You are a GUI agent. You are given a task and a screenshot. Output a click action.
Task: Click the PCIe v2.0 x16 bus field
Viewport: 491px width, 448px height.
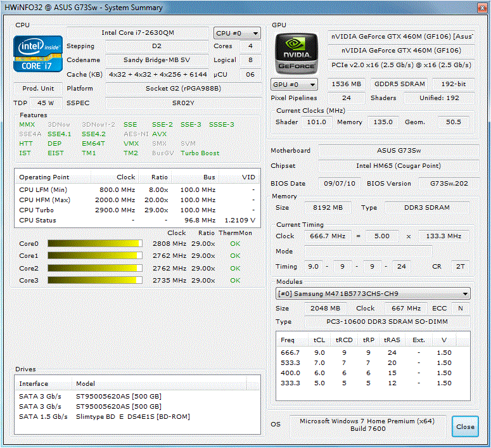[401, 65]
